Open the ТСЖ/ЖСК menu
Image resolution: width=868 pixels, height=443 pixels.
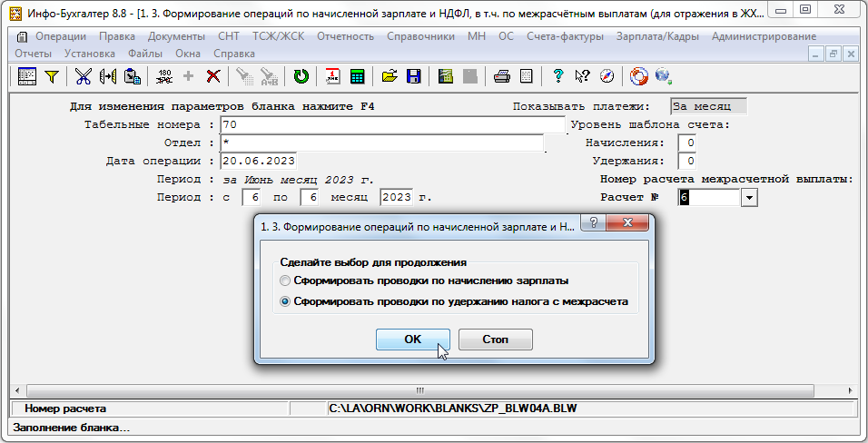click(279, 36)
